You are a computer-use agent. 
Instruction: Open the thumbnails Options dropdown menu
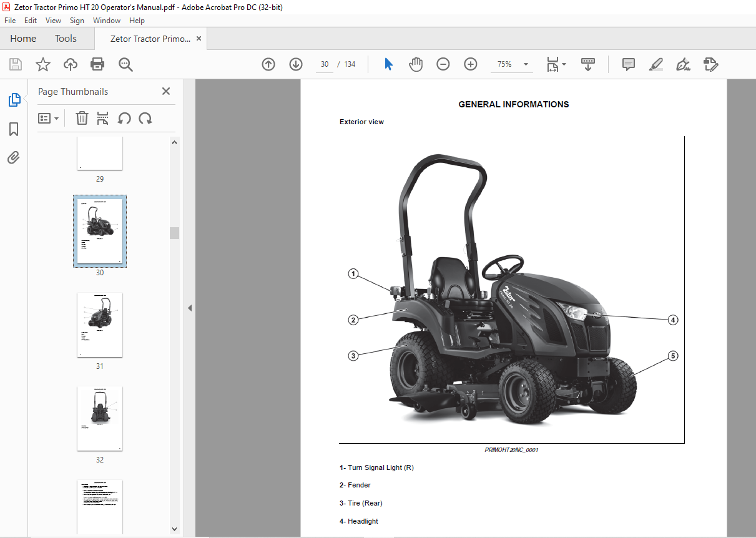tap(48, 118)
